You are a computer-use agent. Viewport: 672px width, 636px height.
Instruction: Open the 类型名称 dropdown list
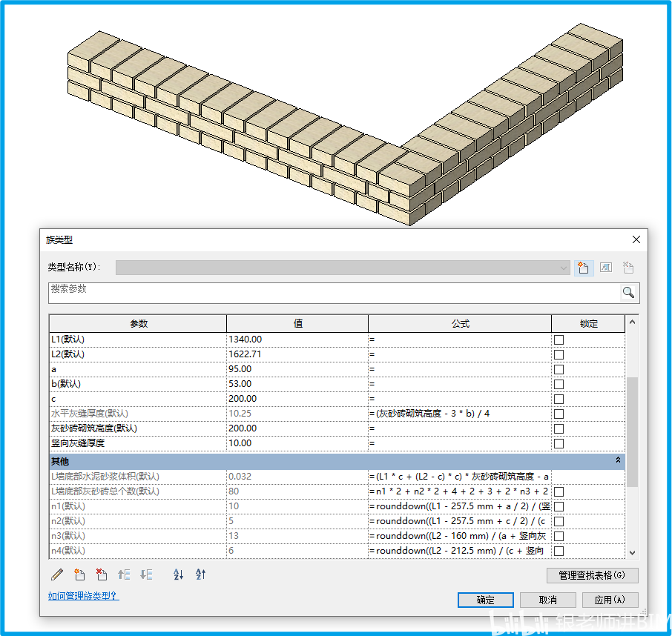(x=564, y=268)
